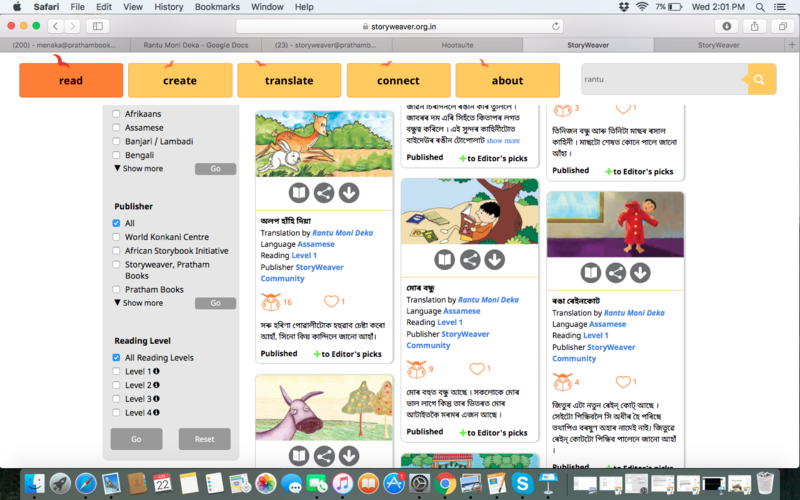The image size is (800, 500).
Task: Uncheck the Publisher All checkbox
Action: pyautogui.click(x=116, y=223)
